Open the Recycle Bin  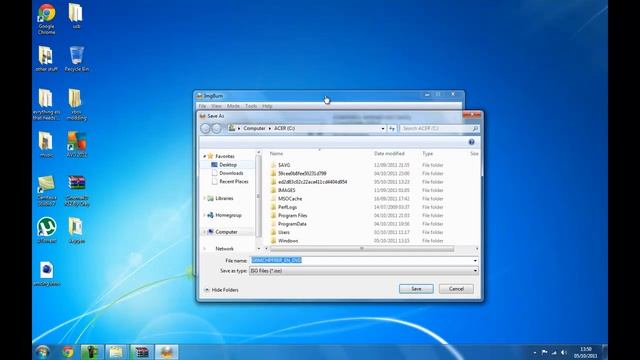(x=76, y=58)
